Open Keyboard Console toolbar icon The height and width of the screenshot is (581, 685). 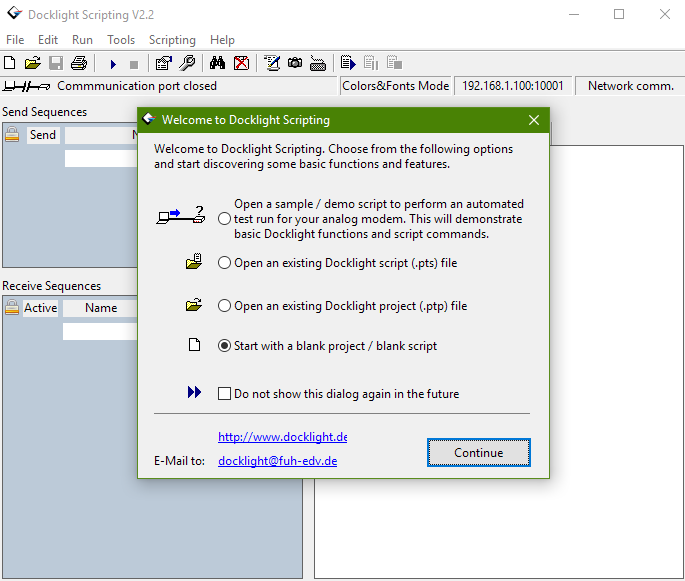point(318,63)
